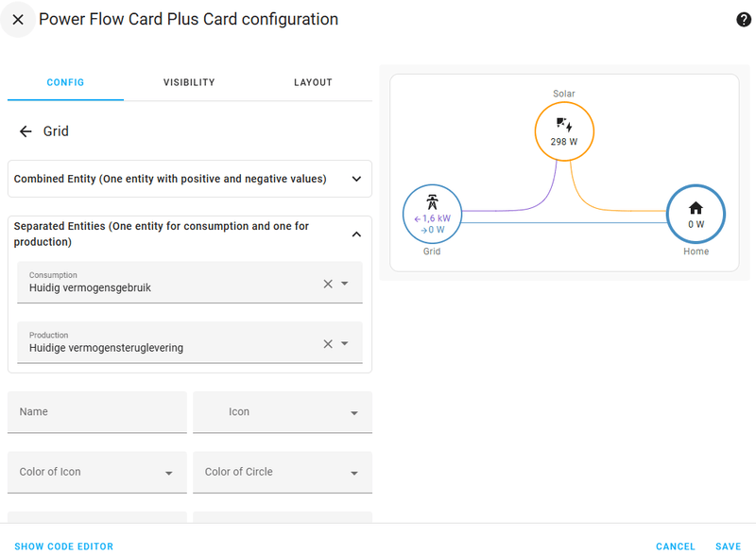Click the Grid transmission tower circle
756x555 pixels.
point(432,214)
